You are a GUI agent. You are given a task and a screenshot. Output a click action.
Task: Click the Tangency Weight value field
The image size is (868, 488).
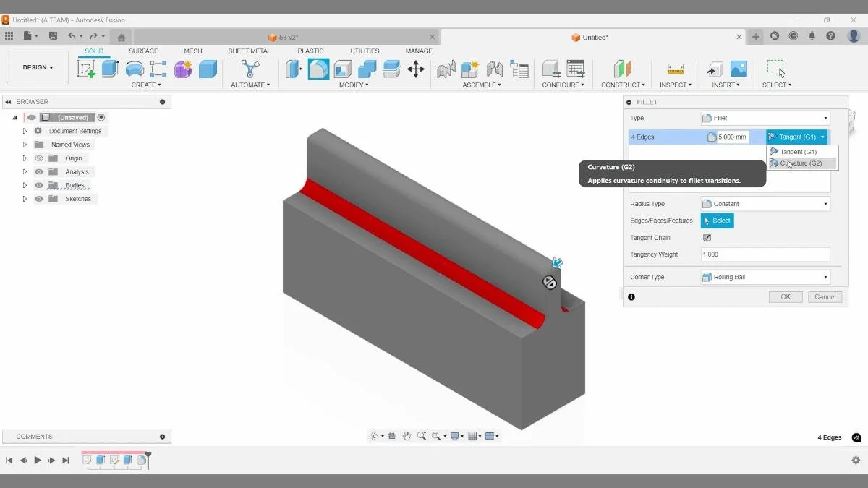(765, 254)
